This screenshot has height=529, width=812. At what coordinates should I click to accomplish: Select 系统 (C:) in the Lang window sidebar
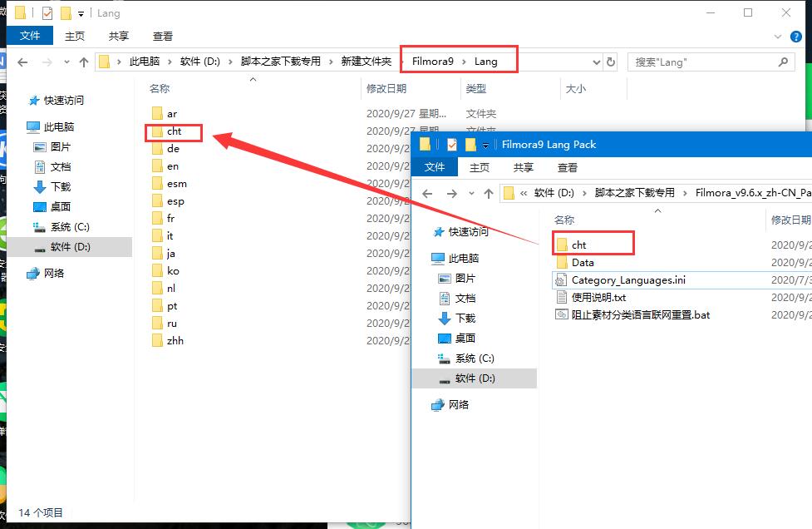click(x=62, y=227)
